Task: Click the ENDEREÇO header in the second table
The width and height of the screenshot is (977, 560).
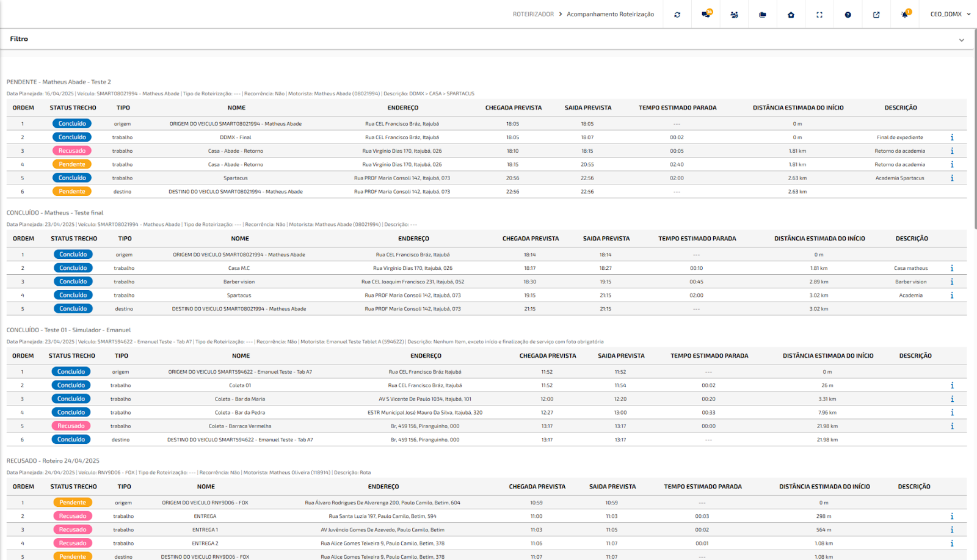Action: point(413,239)
